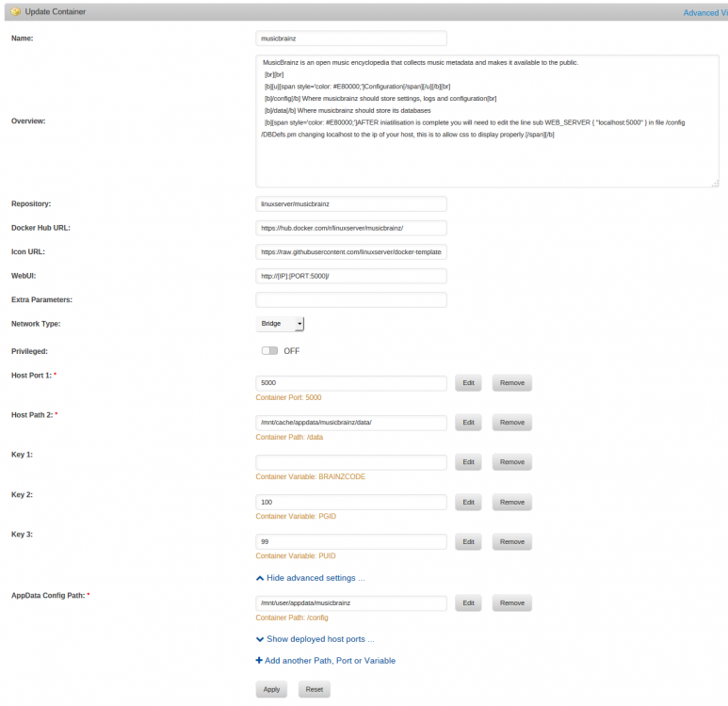This screenshot has height=706, width=728.
Task: Click 'Container Variable: BRAINZCODE' text
Action: coord(310,476)
